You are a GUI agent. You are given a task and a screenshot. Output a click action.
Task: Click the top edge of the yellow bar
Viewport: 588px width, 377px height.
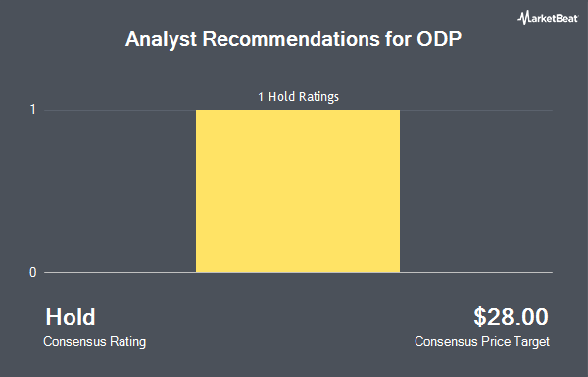pyautogui.click(x=298, y=111)
